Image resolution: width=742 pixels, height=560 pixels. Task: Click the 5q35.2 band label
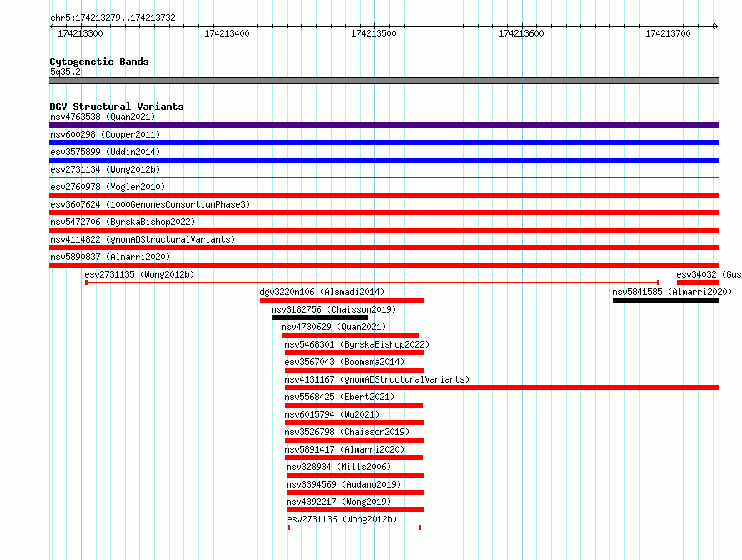tap(65, 72)
